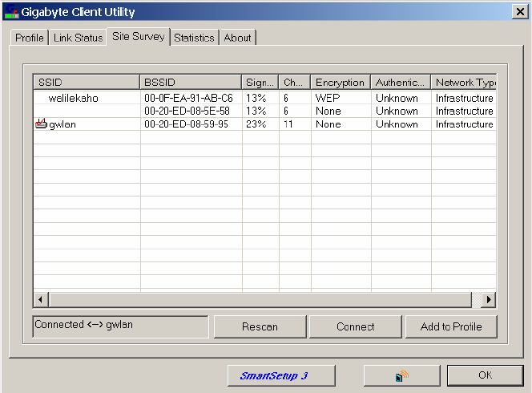Click the connected network icon beside gwlan
Image resolution: width=532 pixels, height=393 pixels.
41,124
